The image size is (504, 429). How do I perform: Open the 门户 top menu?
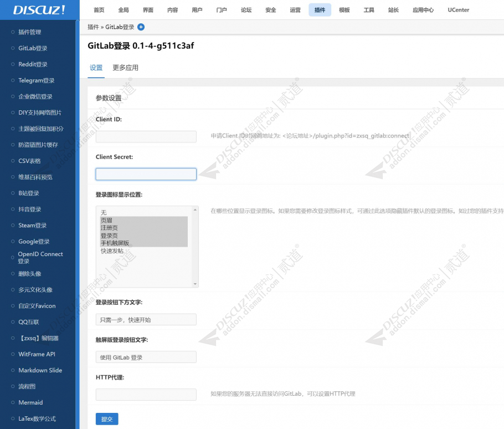(222, 10)
